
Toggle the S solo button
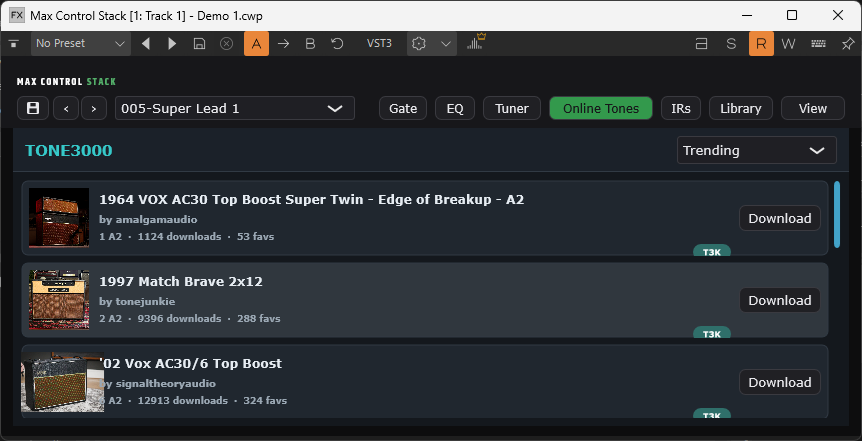coord(731,43)
